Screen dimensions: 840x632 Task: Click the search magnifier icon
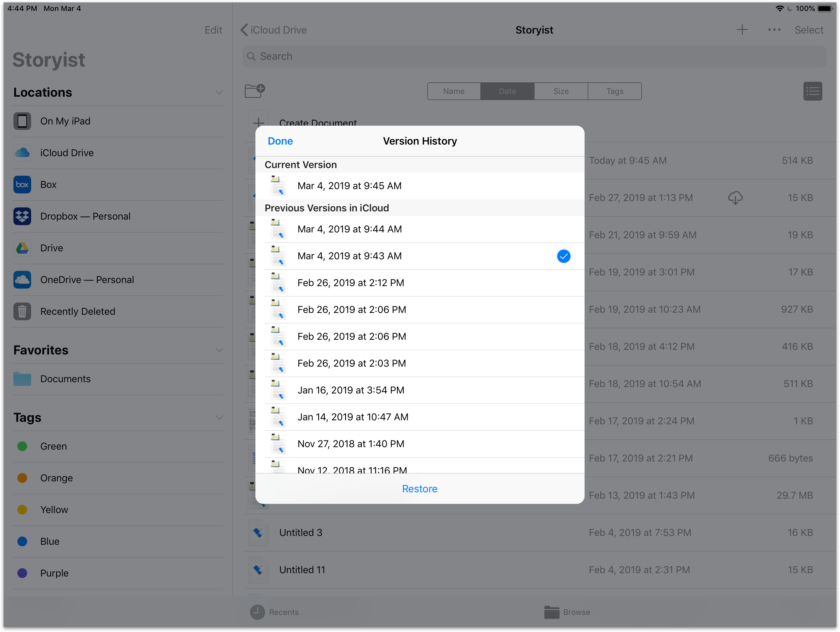pyautogui.click(x=251, y=57)
